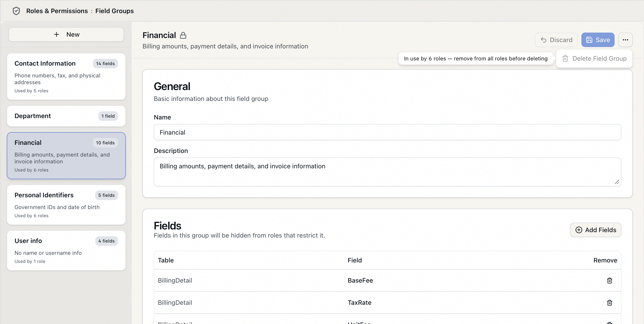
Task: Click the Description resize handle
Action: point(617,182)
